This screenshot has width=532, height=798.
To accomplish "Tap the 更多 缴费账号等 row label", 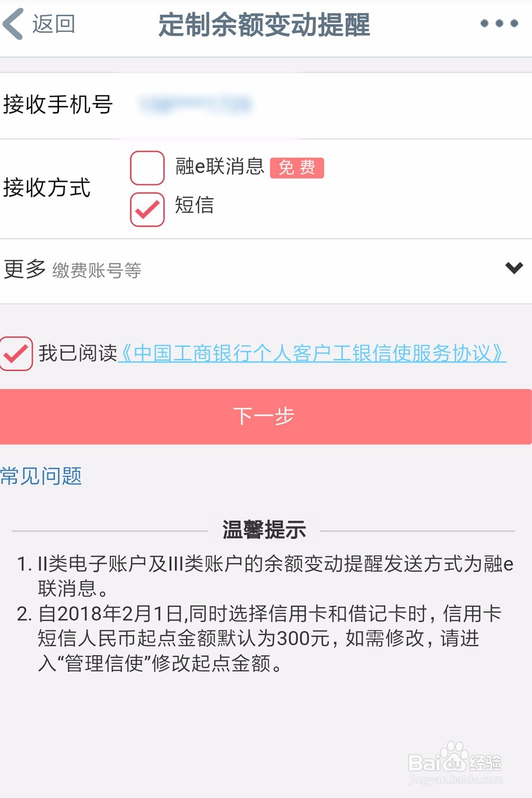I will pos(72,270).
